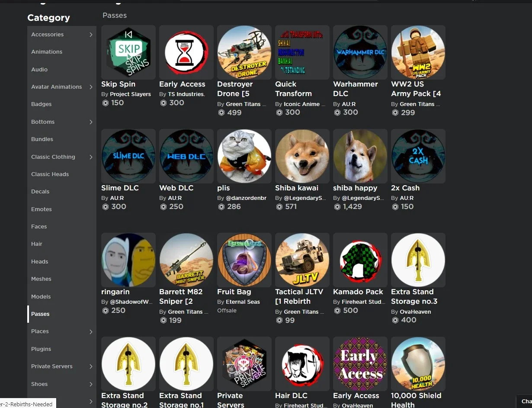Click the Offsale label under Fruit Bag
Screen dimensions: 532x408
coord(227,311)
